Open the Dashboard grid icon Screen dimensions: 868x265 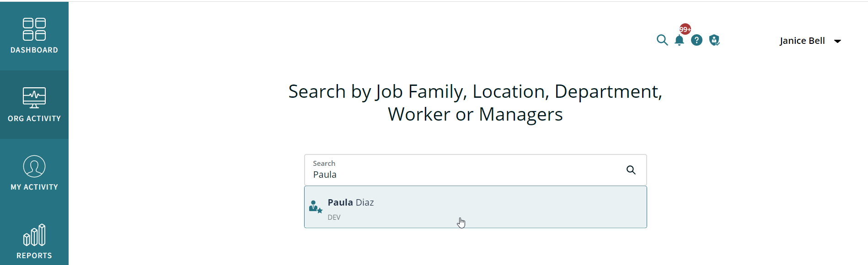tap(34, 29)
